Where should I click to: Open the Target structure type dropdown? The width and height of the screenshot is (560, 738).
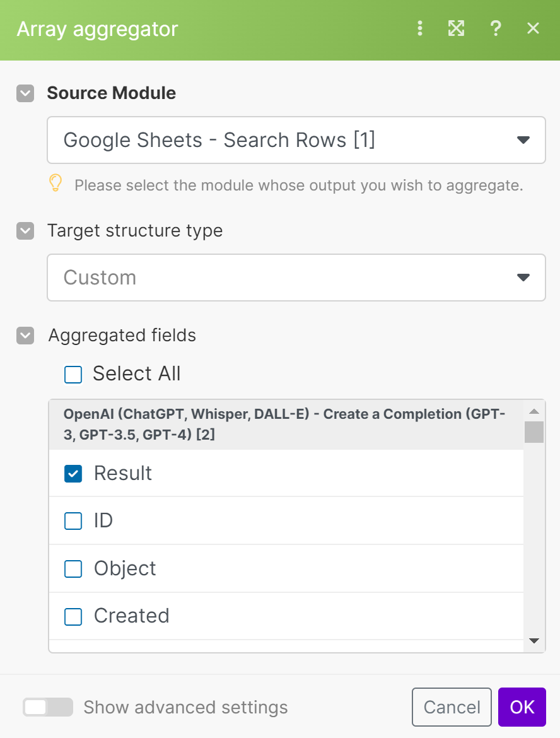tap(296, 278)
